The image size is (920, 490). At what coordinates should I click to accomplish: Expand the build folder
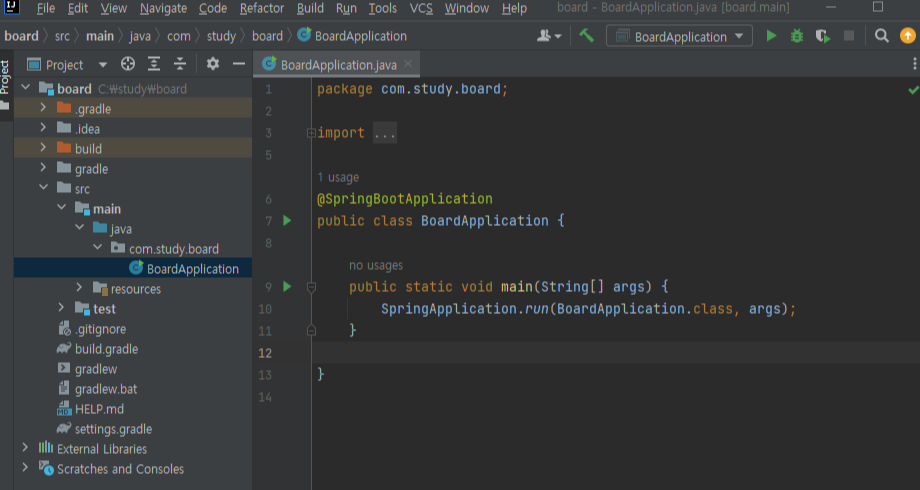click(43, 148)
